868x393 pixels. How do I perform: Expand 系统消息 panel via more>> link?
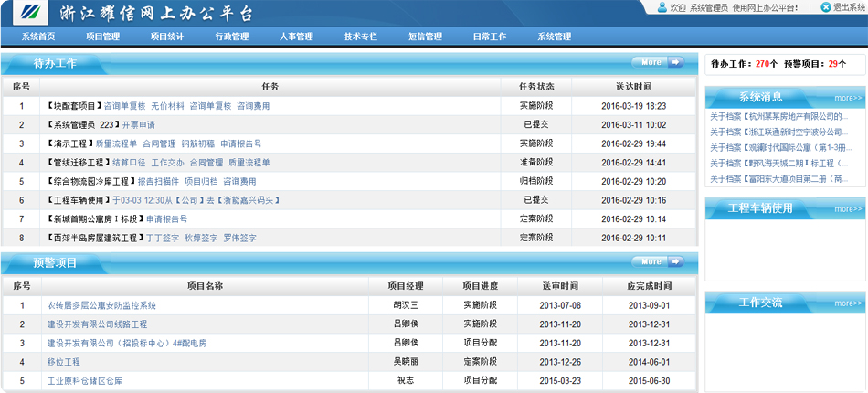click(847, 98)
